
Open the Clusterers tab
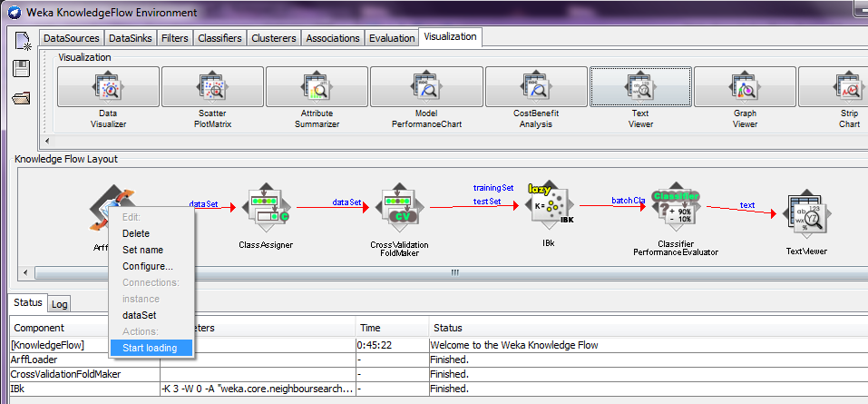coord(274,38)
